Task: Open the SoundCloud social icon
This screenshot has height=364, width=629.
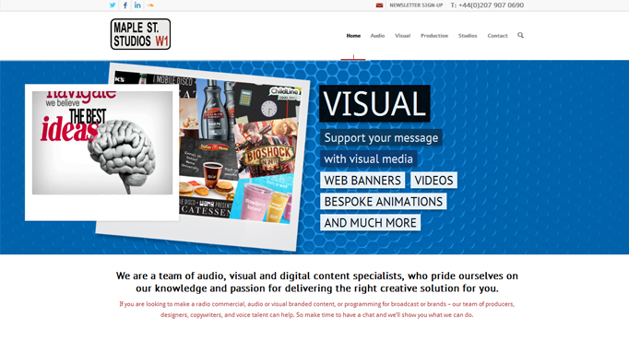Action: click(150, 6)
